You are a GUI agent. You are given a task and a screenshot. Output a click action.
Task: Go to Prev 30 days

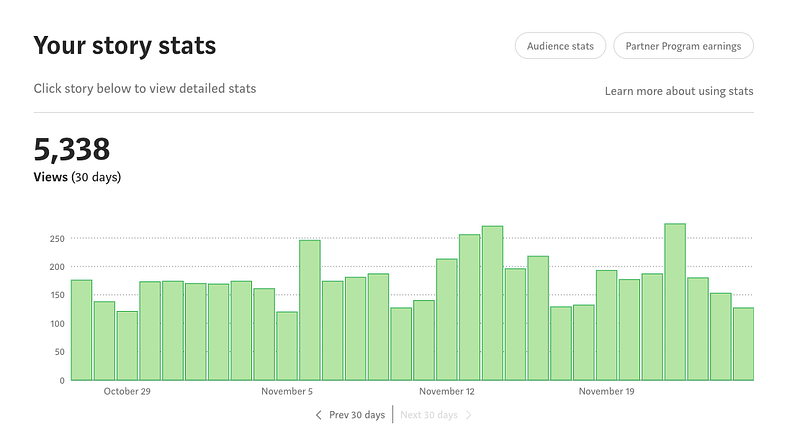pyautogui.click(x=356, y=415)
